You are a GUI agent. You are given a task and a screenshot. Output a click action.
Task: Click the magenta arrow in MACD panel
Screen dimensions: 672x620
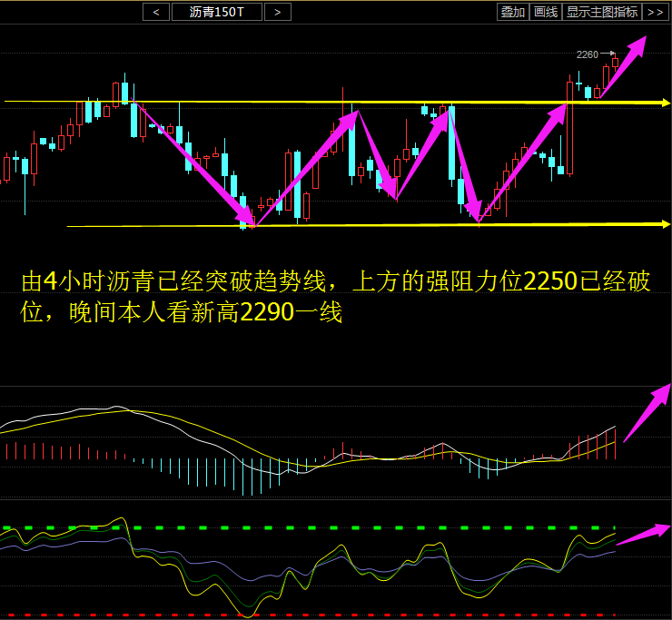647,412
